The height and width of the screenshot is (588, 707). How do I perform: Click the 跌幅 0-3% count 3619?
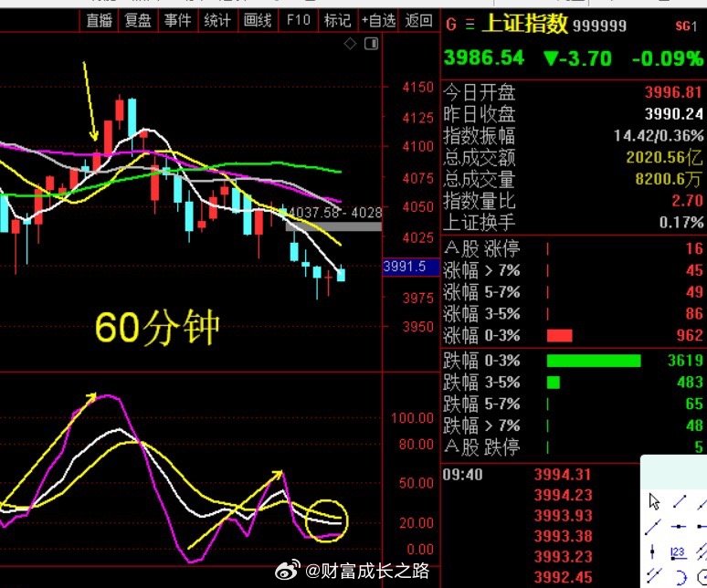[685, 361]
